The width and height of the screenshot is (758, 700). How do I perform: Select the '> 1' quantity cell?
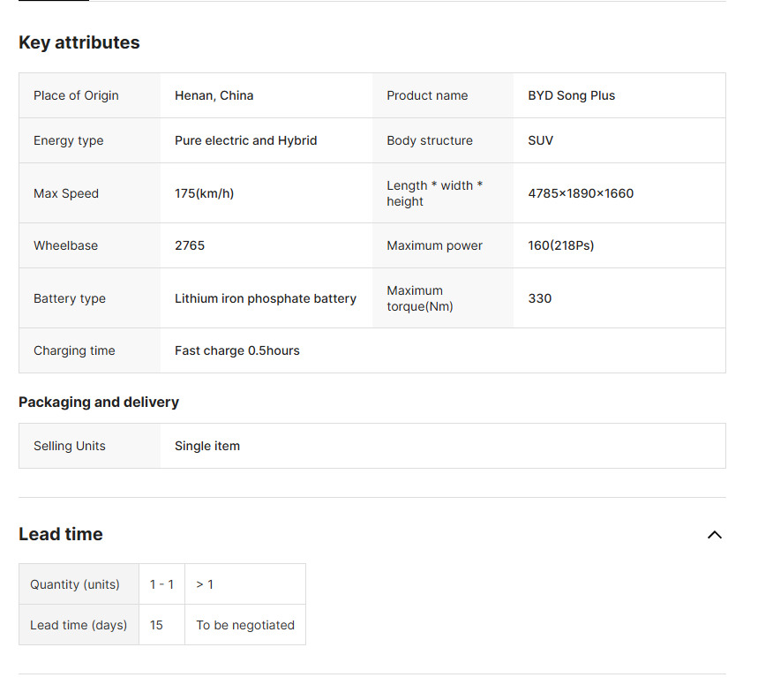245,584
